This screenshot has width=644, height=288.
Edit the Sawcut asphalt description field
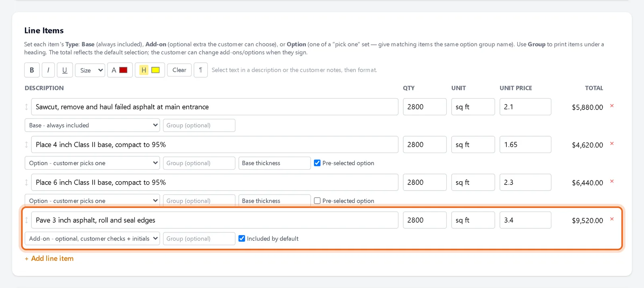215,107
